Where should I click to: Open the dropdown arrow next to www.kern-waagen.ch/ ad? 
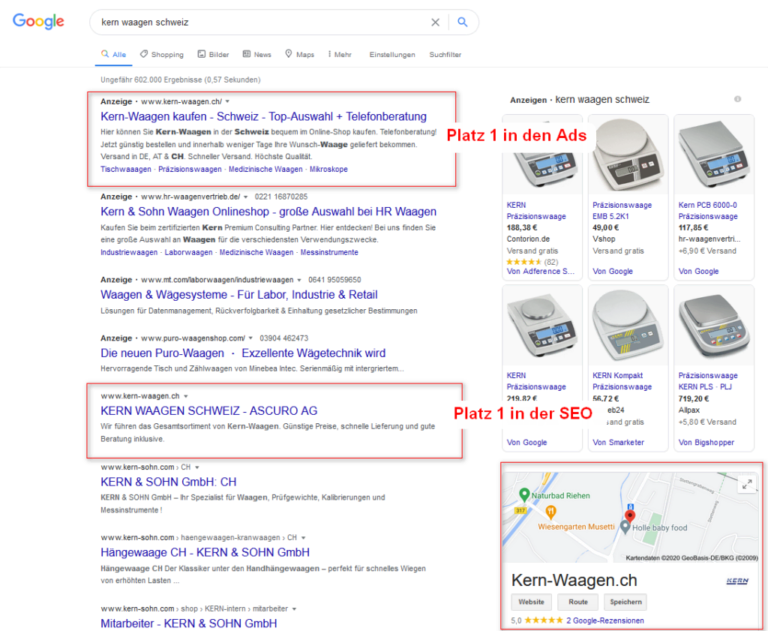click(x=227, y=101)
